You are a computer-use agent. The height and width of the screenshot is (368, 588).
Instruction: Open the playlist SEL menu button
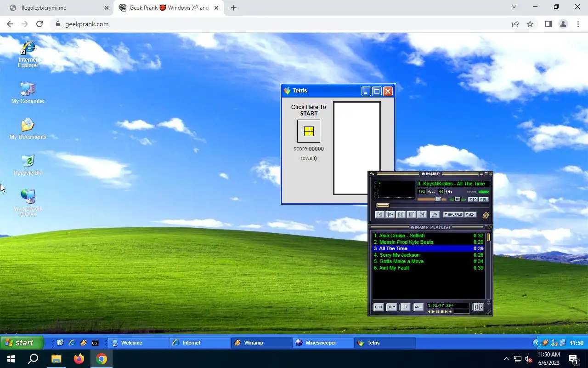(x=405, y=307)
